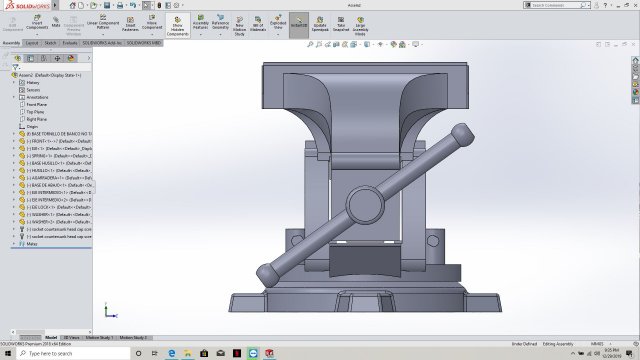Open Exploded View dropdown arrow

tap(278, 35)
